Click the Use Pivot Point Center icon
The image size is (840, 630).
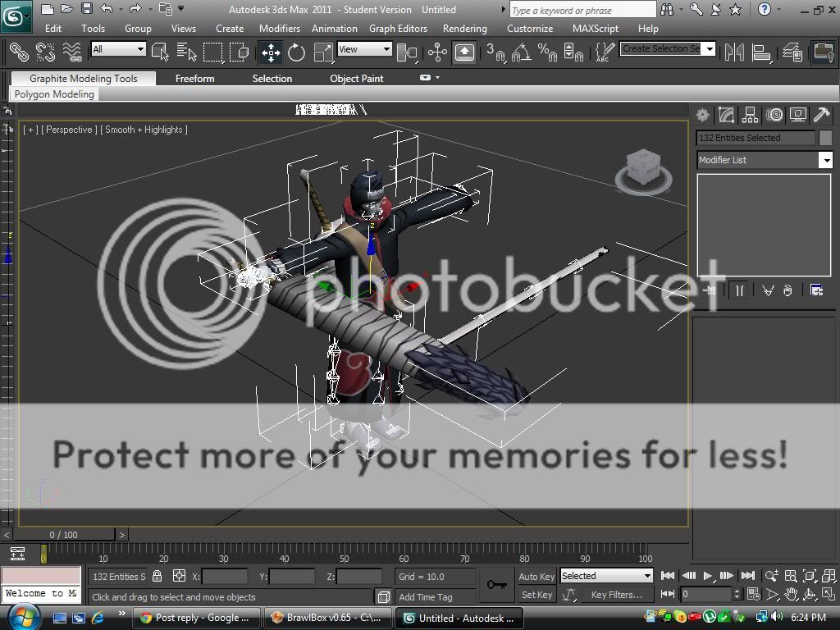407,52
